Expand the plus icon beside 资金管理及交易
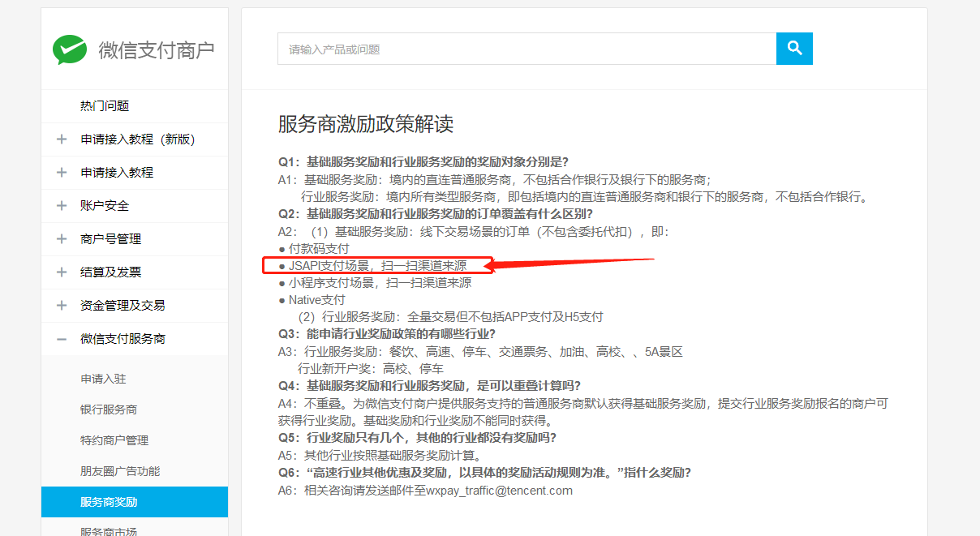Screen dimensions: 980x536 point(62,306)
